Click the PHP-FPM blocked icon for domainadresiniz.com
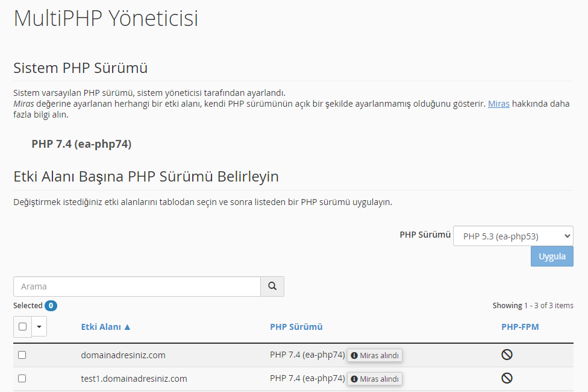 pos(506,355)
